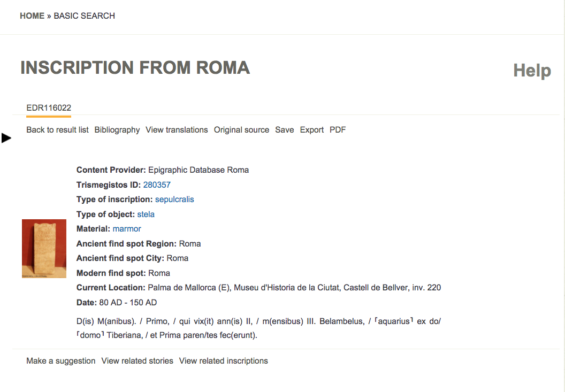Follow the sepulcralis inscription type link
The height and width of the screenshot is (392, 565).
(174, 199)
